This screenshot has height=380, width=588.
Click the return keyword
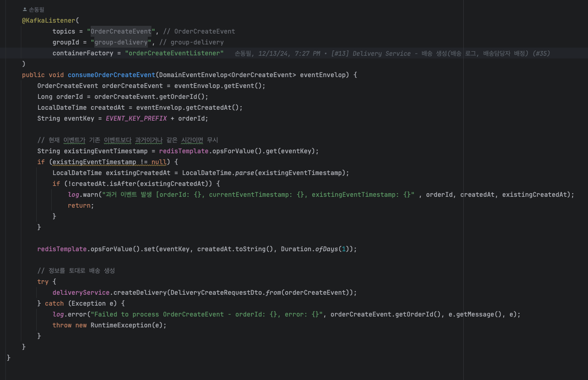(79, 205)
